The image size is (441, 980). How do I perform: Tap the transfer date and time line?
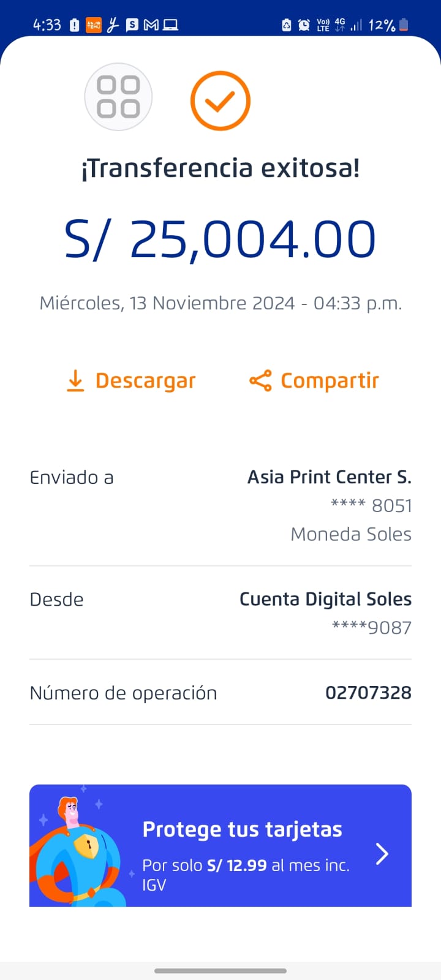click(221, 303)
